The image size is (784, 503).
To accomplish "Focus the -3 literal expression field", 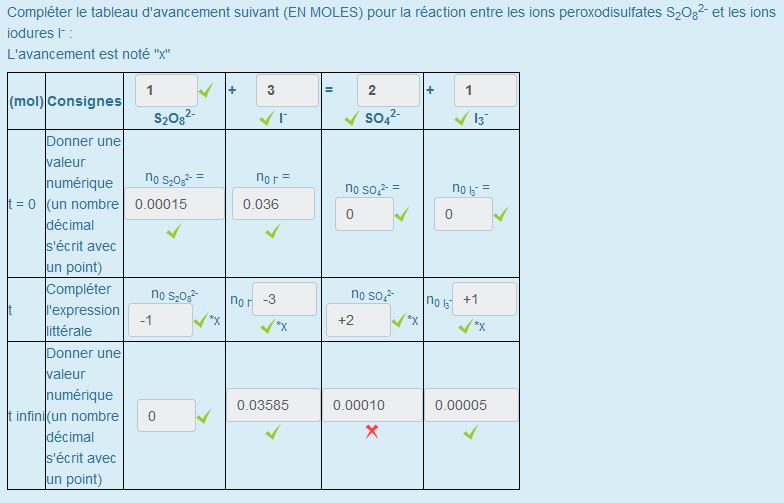I will [x=284, y=299].
